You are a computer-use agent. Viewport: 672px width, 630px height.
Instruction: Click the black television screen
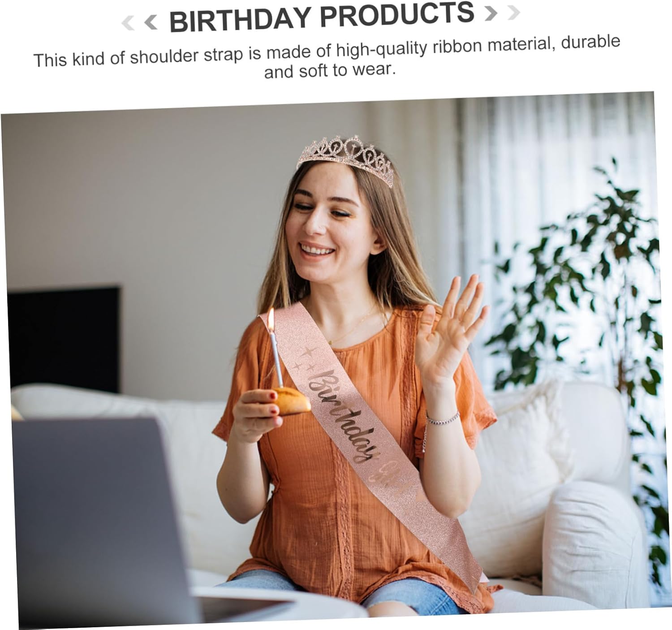coord(64,339)
